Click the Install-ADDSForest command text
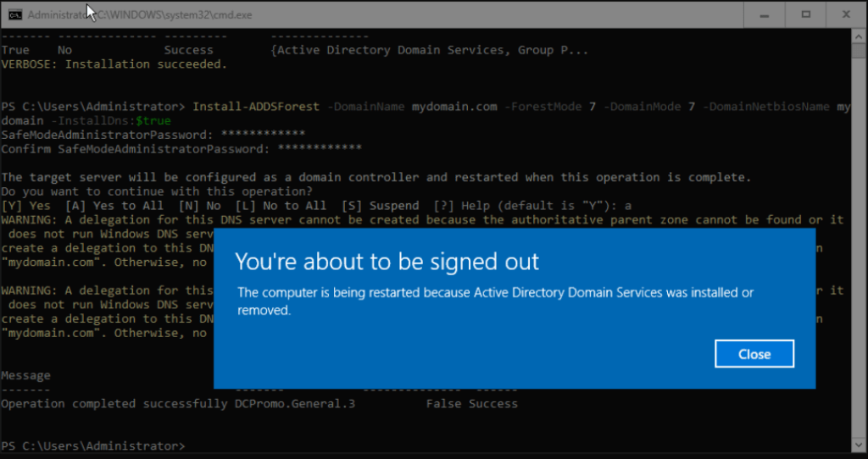The width and height of the screenshot is (868, 459). click(x=256, y=107)
